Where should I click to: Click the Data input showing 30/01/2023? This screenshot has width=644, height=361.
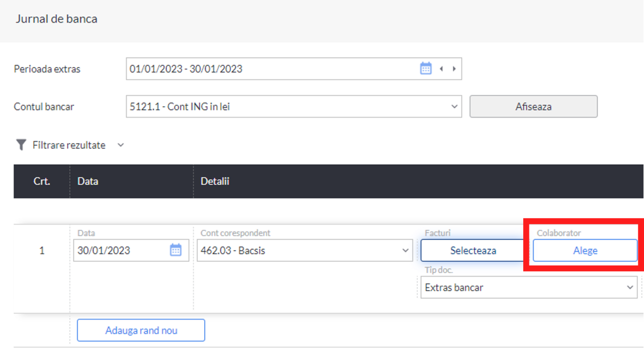click(131, 250)
